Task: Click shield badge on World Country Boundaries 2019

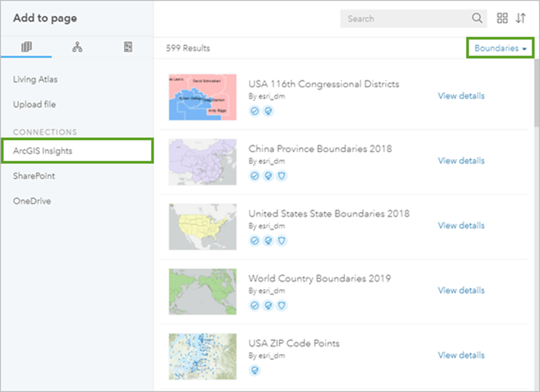Action: [282, 306]
